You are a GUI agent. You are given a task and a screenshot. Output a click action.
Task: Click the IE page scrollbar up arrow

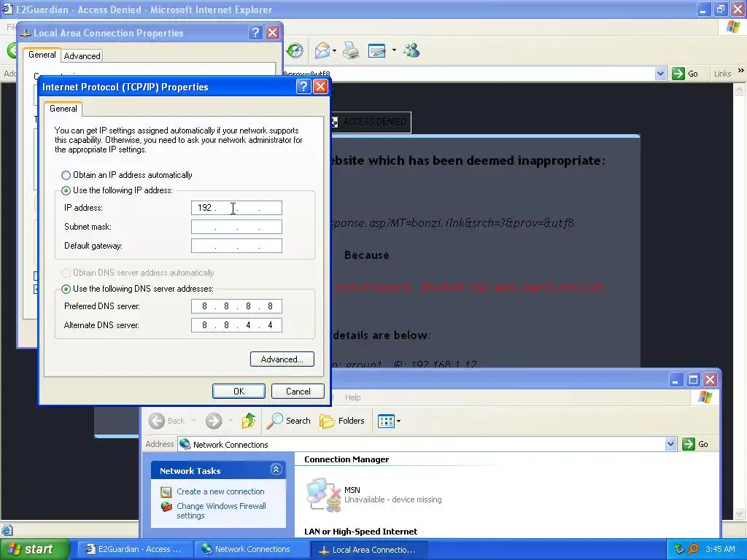740,88
